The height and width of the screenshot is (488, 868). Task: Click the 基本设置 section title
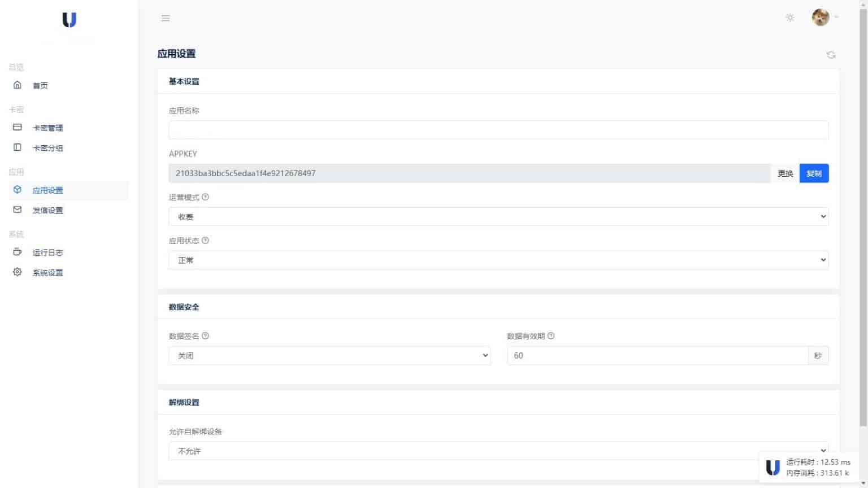[x=184, y=81]
